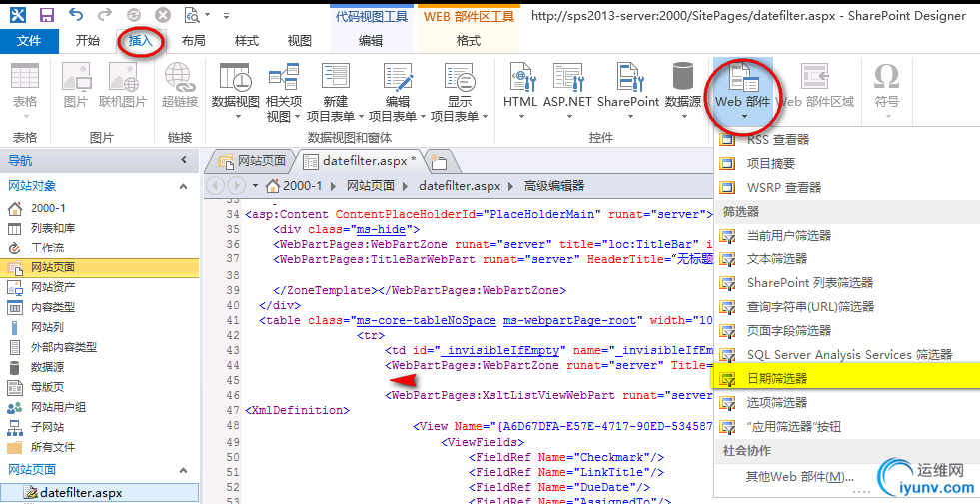Screen dimensions: 980x504
Task: Collapse the 导航 navigation pane arrow
Action: (184, 160)
